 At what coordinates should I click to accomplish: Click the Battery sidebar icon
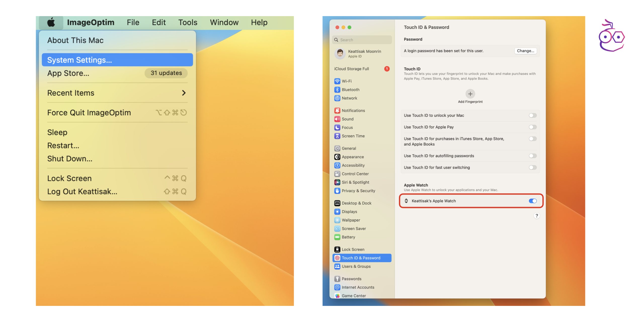[x=337, y=237]
